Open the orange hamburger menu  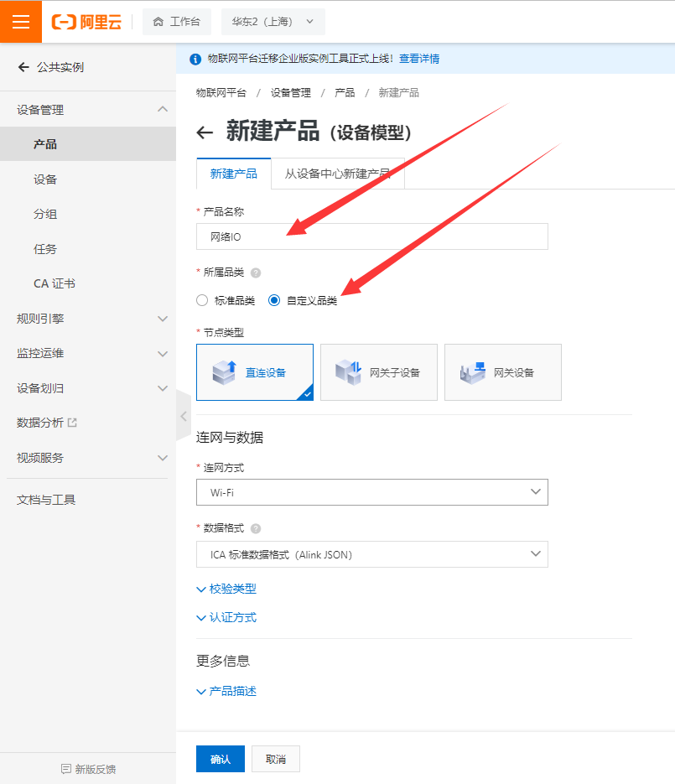click(20, 21)
